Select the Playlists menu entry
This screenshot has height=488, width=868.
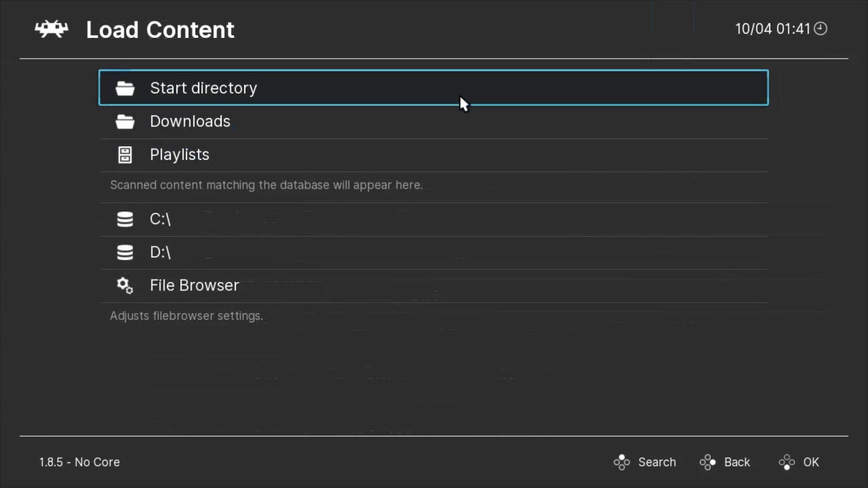tap(179, 155)
